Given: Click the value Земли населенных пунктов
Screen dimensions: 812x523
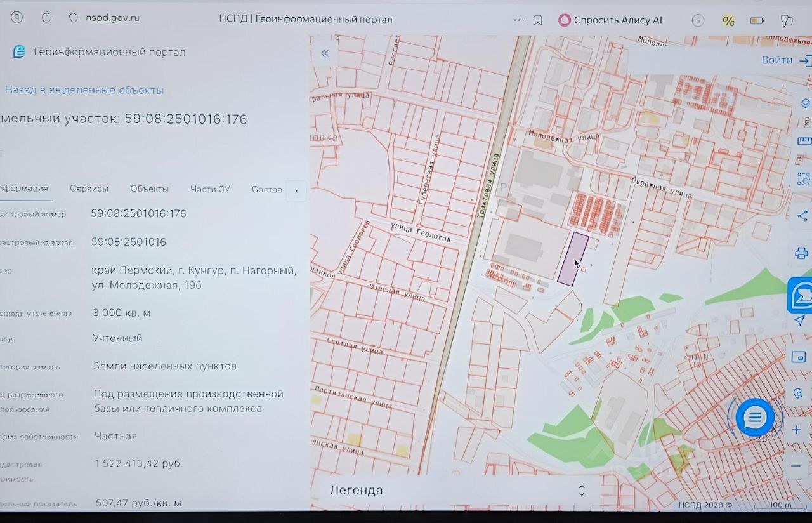Looking at the screenshot, I should coord(165,366).
